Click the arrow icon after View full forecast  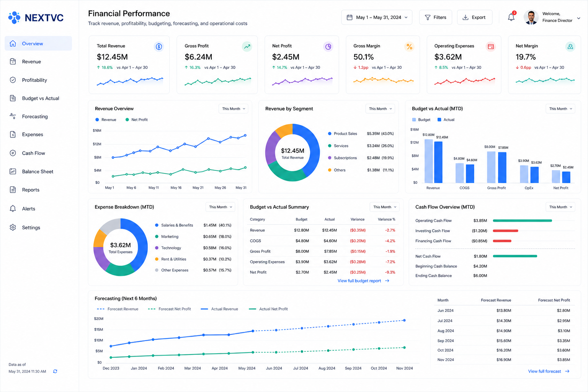(x=567, y=371)
